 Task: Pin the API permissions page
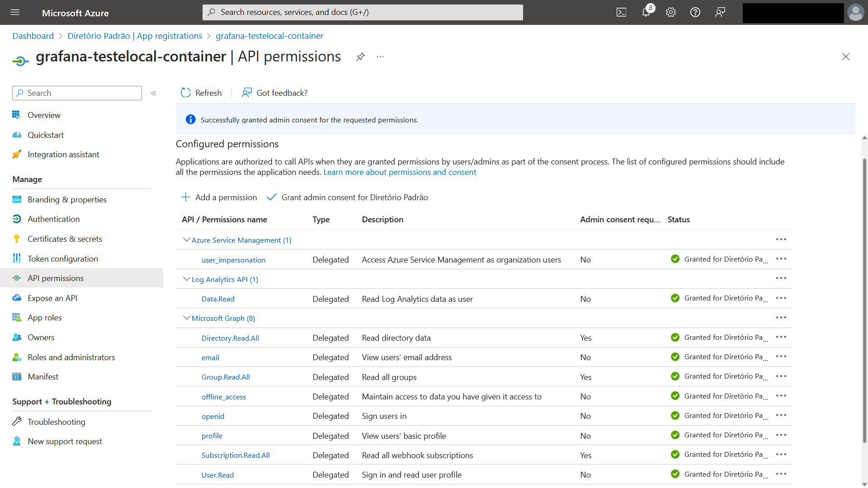pyautogui.click(x=360, y=56)
